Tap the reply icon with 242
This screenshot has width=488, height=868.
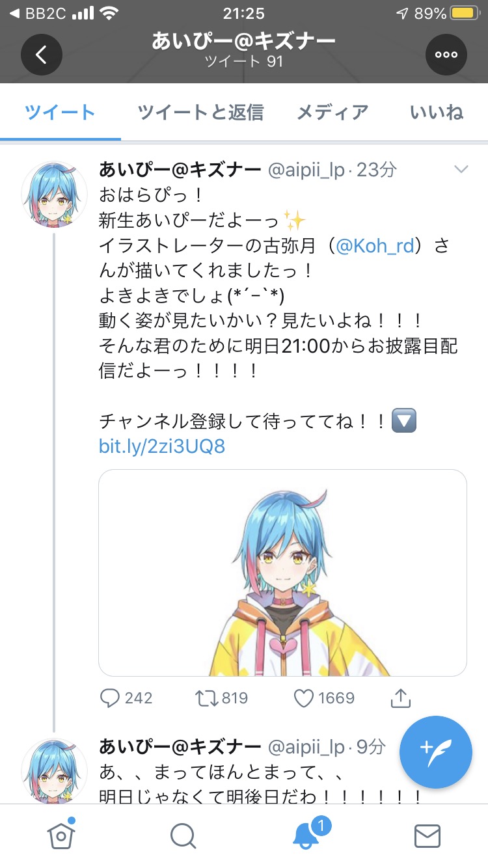126,698
